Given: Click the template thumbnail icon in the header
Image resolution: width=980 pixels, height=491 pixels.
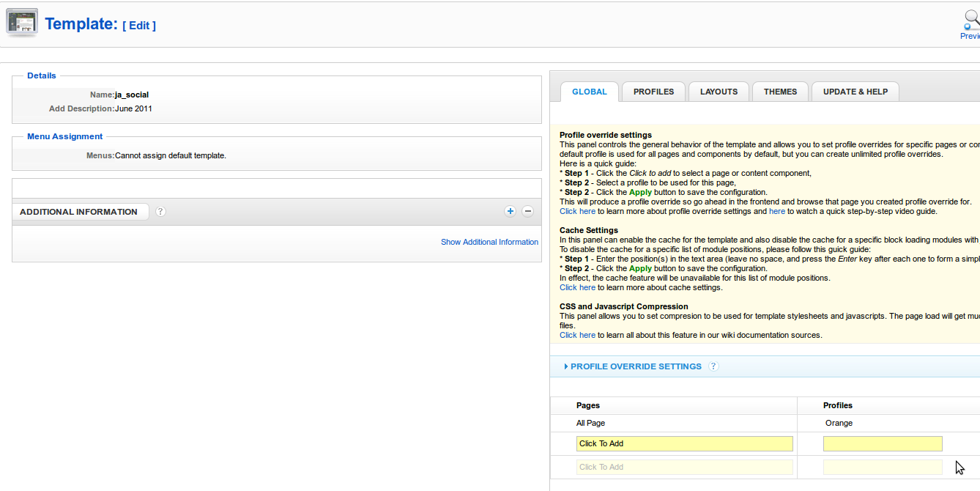Looking at the screenshot, I should pyautogui.click(x=22, y=23).
